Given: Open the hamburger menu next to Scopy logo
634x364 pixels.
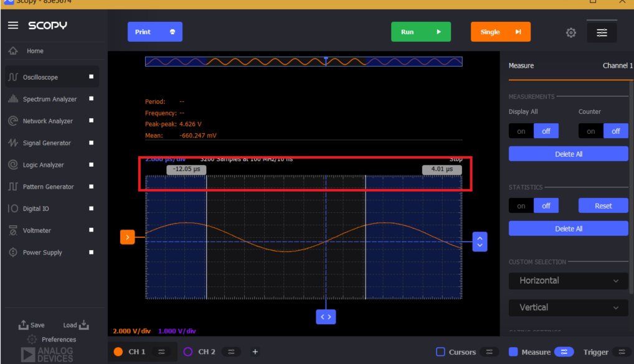Looking at the screenshot, I should pyautogui.click(x=13, y=26).
